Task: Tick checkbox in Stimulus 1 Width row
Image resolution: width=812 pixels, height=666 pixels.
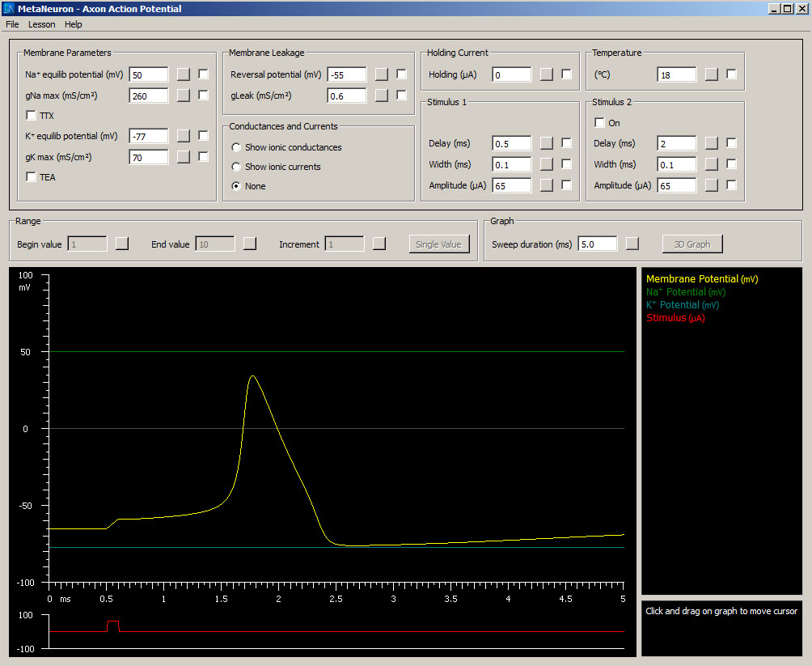Action: point(566,163)
